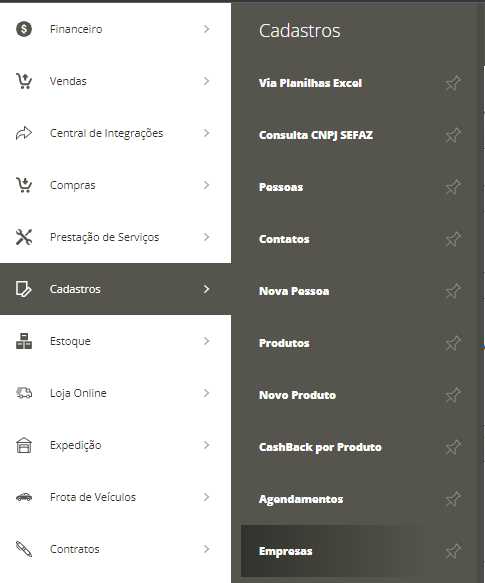
Task: Pin the Pessoas menu entry
Action: (x=453, y=187)
